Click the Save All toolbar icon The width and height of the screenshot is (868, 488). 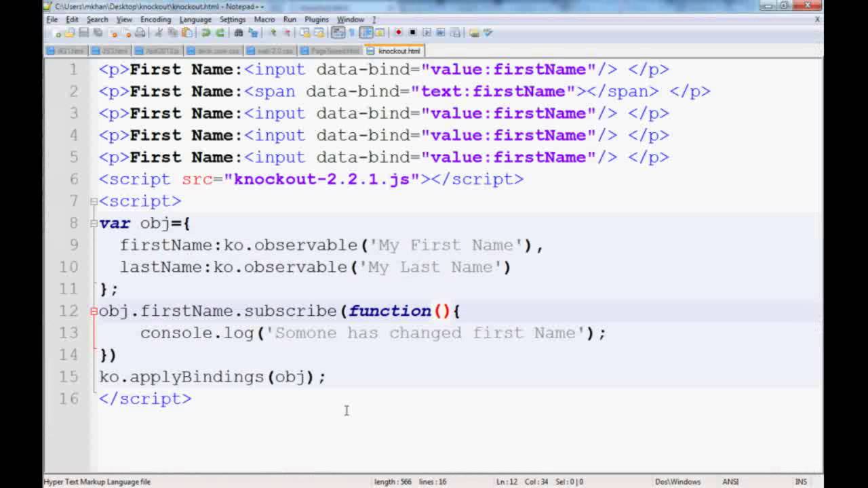[98, 33]
